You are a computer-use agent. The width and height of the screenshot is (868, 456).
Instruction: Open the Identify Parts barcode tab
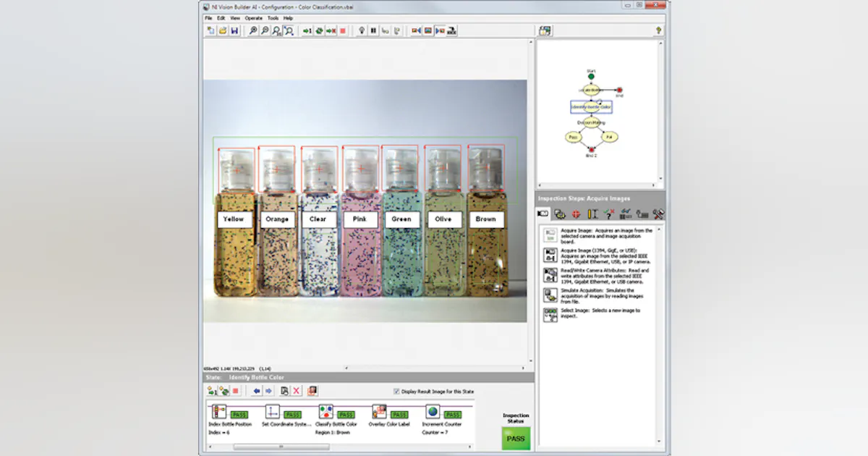pos(626,214)
